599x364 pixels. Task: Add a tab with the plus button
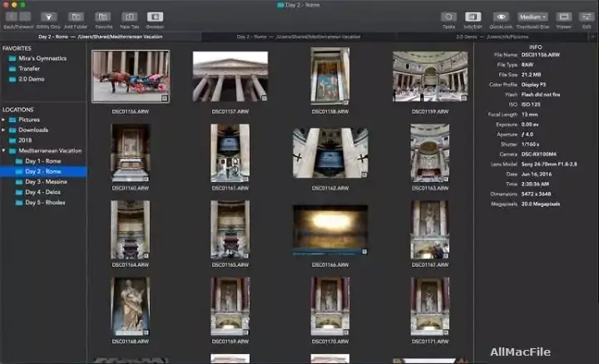click(593, 37)
